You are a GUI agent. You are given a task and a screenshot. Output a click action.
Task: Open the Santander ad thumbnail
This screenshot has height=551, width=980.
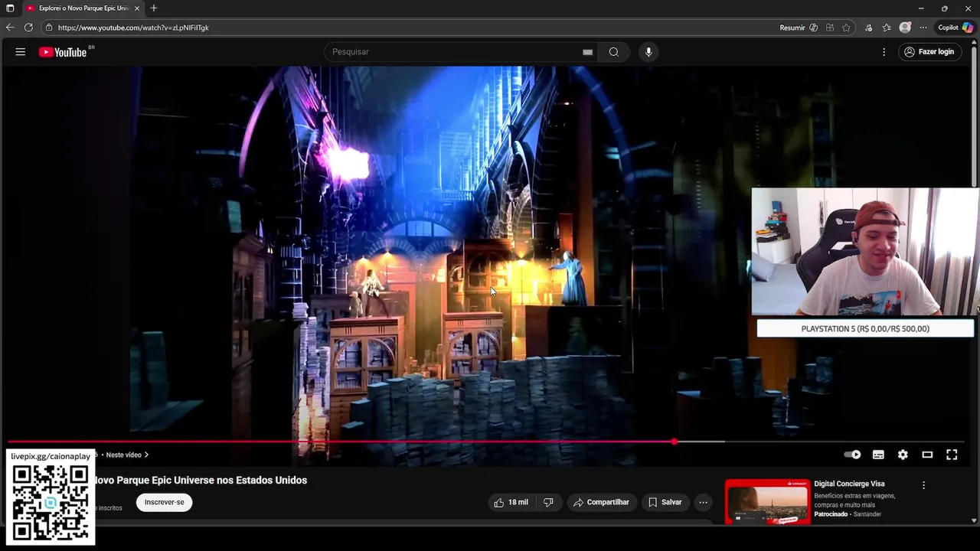767,502
